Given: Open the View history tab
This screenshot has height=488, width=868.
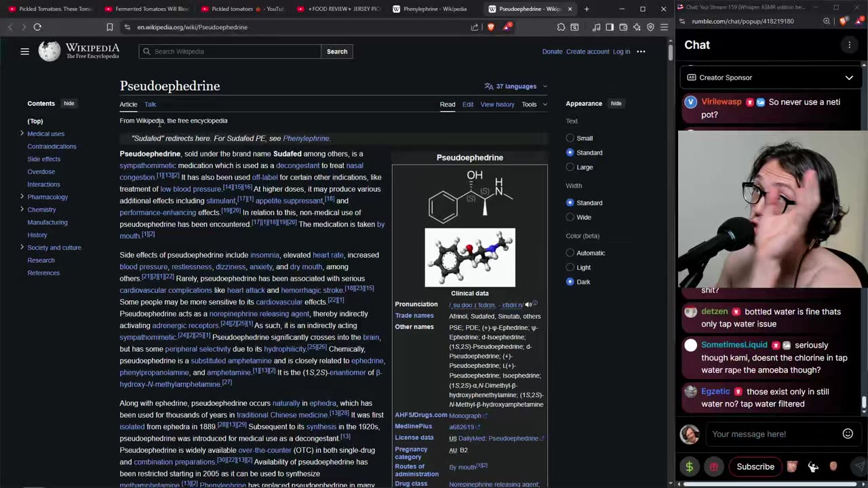Looking at the screenshot, I should [497, 104].
